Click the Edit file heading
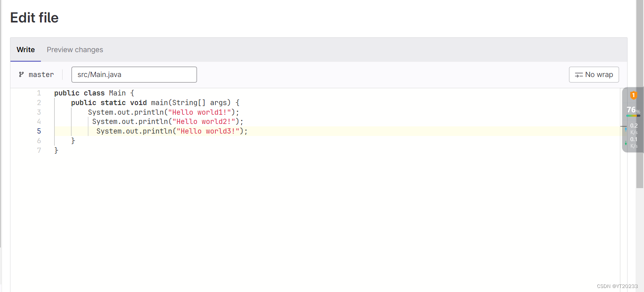The width and height of the screenshot is (644, 292). tap(35, 18)
